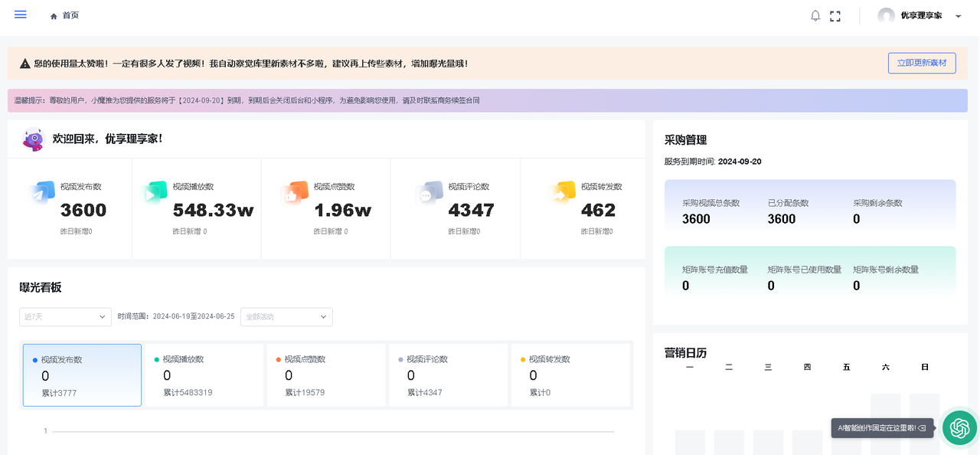This screenshot has height=455, width=980.
Task: Open the notification bell
Action: pyautogui.click(x=815, y=15)
